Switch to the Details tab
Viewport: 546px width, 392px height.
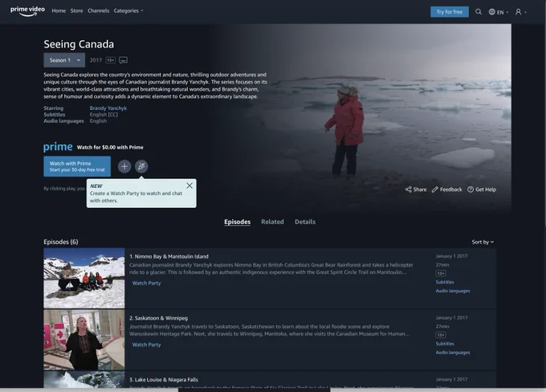(305, 222)
